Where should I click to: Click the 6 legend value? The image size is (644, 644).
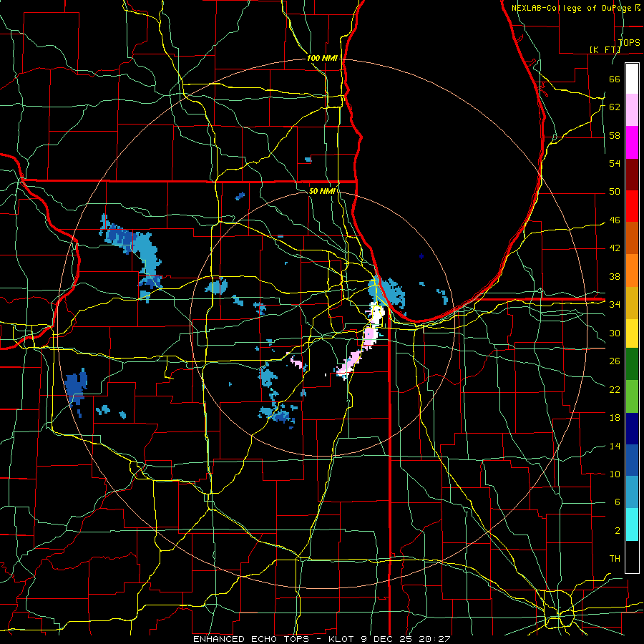pyautogui.click(x=617, y=502)
